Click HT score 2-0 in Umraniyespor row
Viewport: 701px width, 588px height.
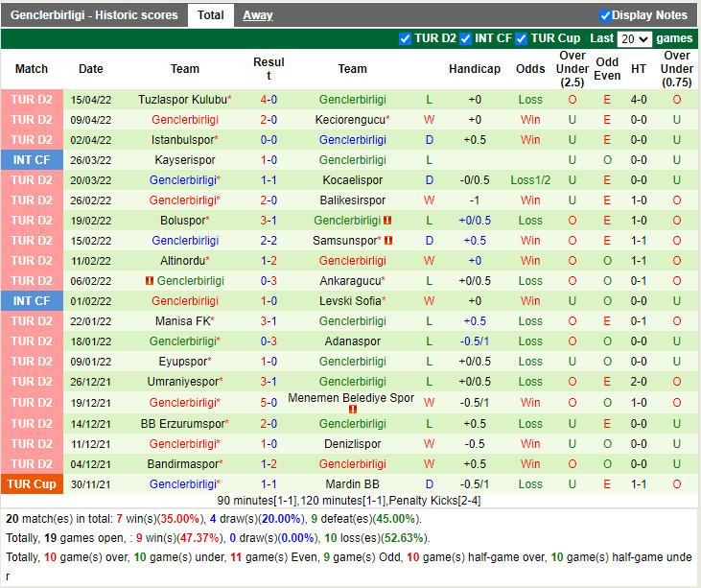tap(639, 382)
